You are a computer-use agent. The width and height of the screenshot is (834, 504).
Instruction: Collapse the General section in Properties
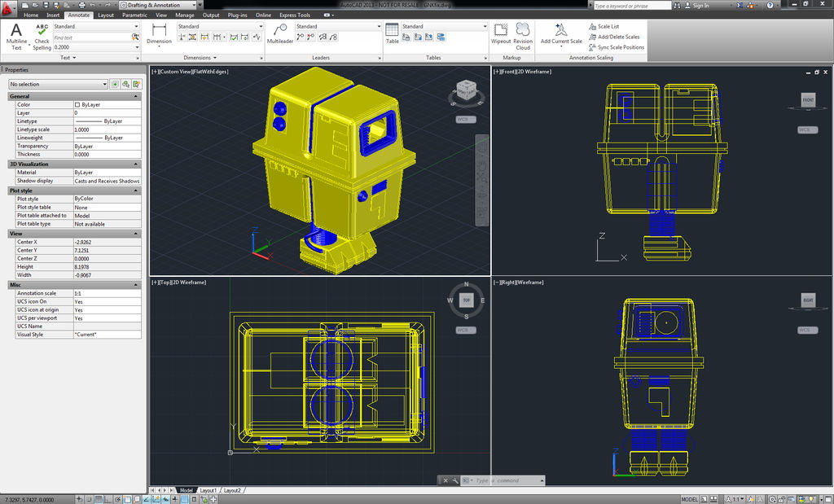(x=137, y=96)
